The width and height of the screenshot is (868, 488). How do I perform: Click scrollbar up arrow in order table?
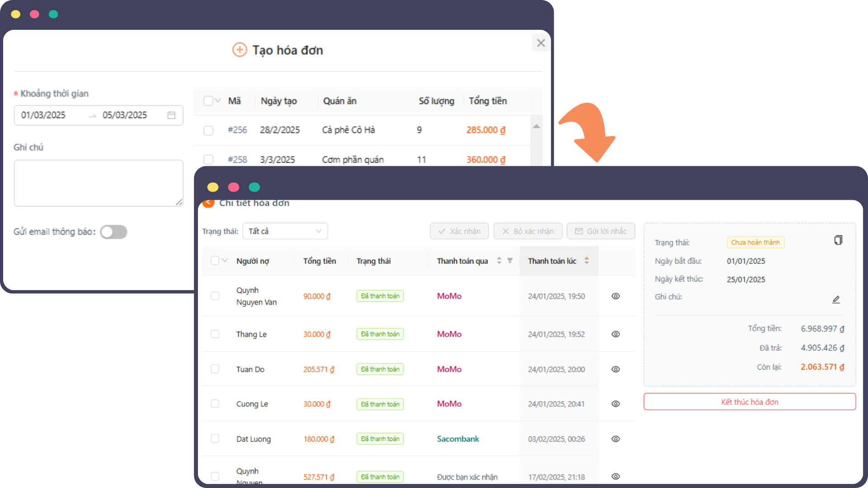pos(537,127)
